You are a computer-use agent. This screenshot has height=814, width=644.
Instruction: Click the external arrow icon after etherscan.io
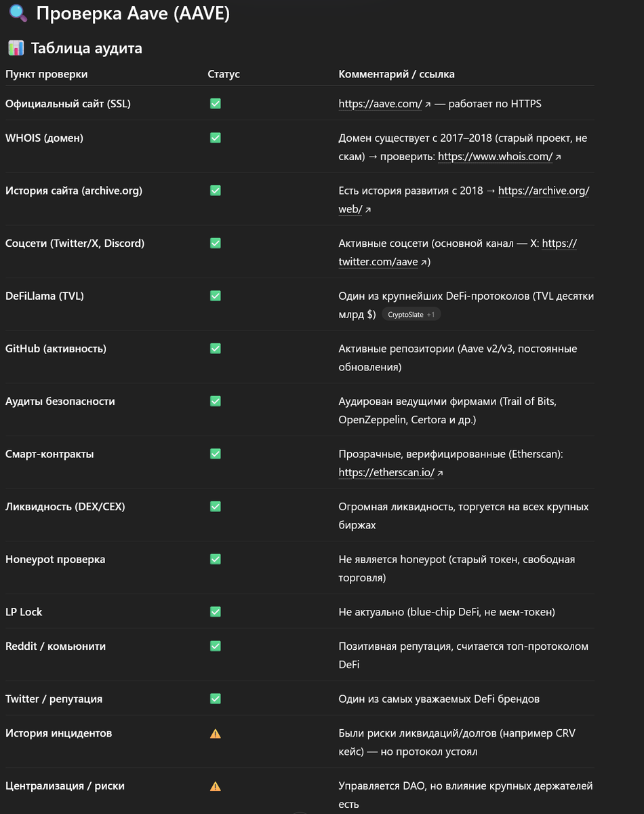click(x=440, y=473)
